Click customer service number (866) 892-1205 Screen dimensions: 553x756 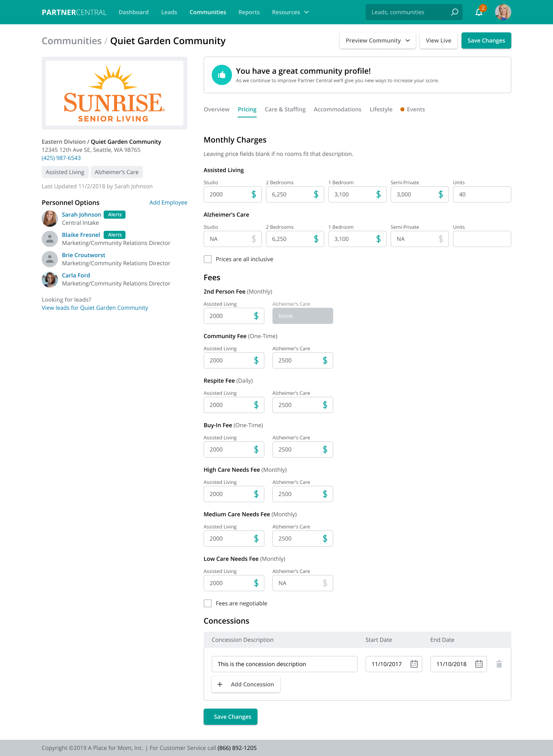(x=237, y=748)
